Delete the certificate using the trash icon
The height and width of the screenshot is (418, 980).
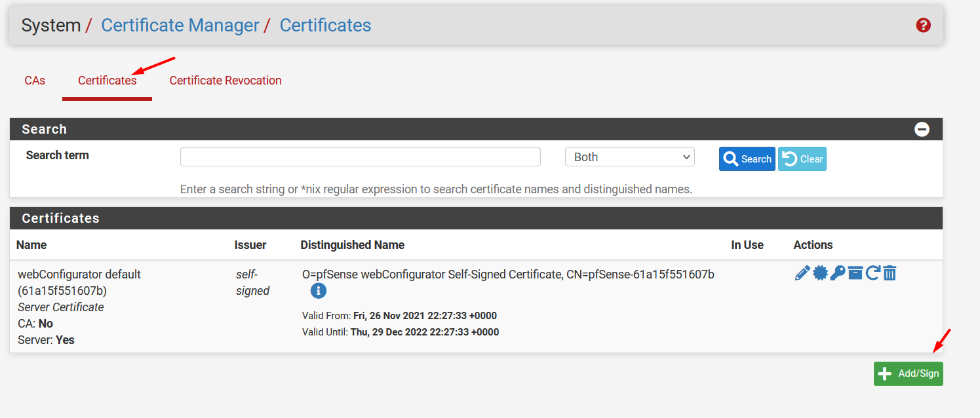tap(889, 273)
